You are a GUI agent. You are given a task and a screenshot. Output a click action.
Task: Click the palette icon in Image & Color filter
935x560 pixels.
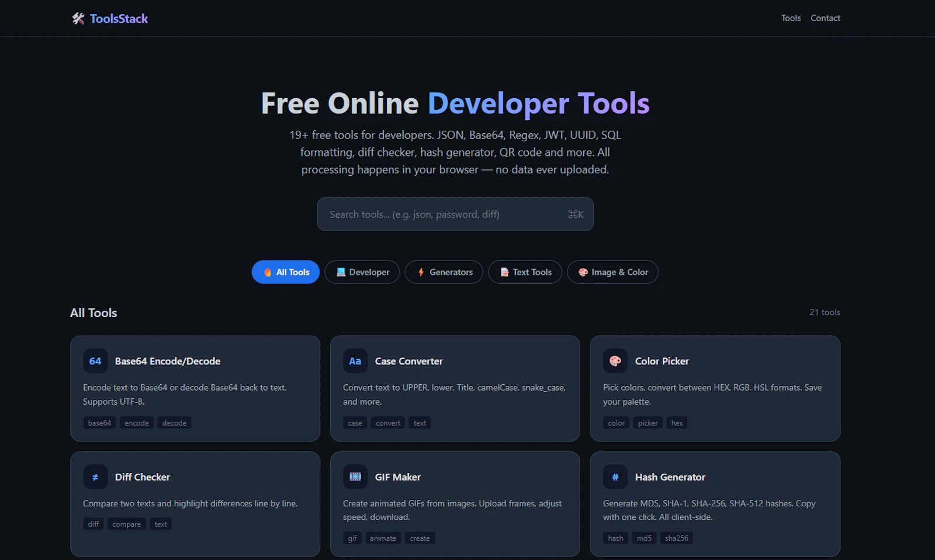[583, 272]
